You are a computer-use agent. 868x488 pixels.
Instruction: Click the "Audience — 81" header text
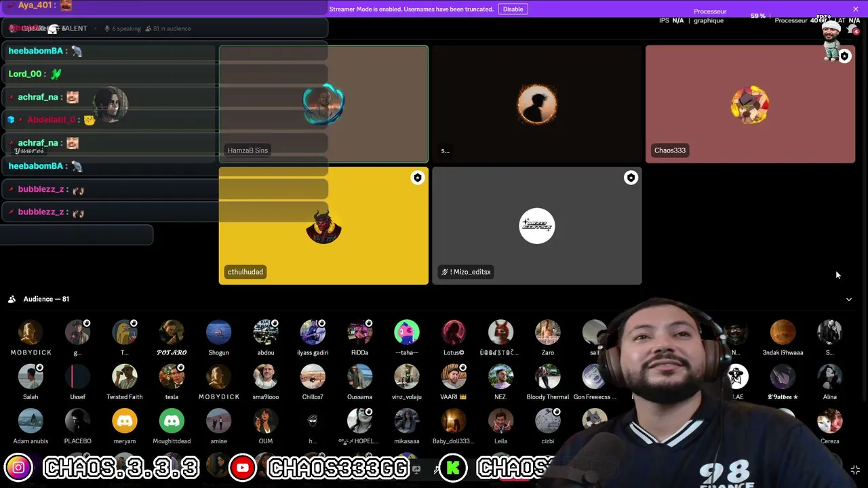(46, 299)
